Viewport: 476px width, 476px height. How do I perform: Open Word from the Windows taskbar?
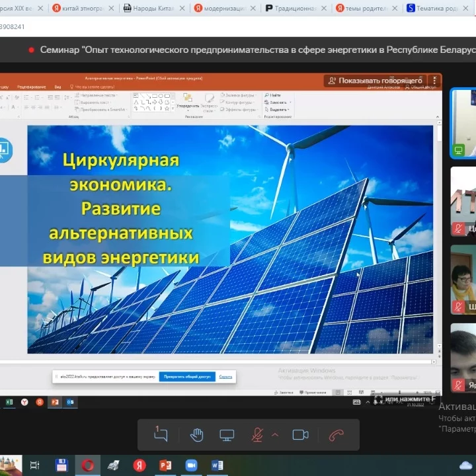[217, 465]
